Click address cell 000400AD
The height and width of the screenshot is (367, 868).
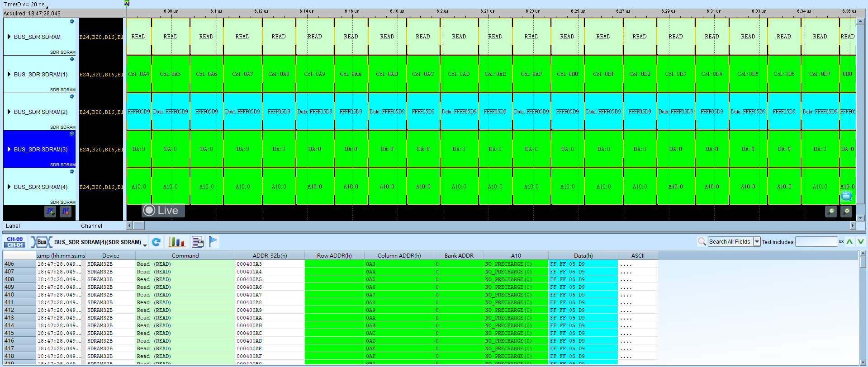pyautogui.click(x=270, y=341)
